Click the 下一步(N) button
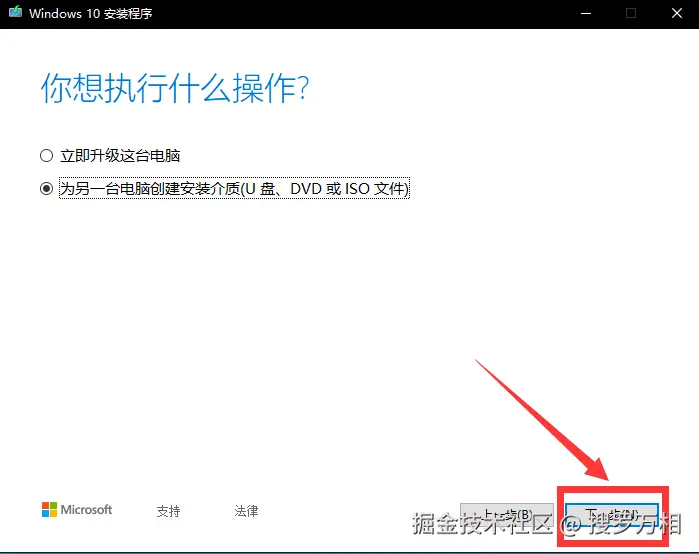699x554 pixels. click(x=612, y=516)
